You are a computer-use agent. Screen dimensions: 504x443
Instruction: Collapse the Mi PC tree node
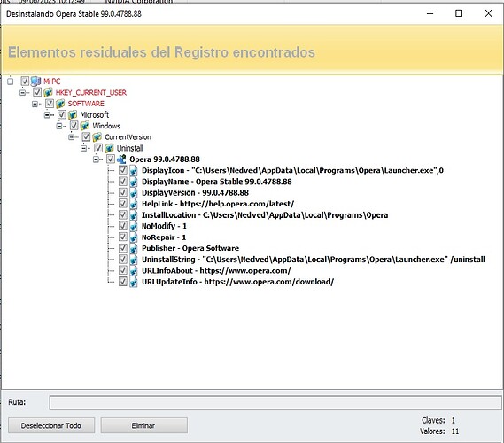tap(11, 82)
